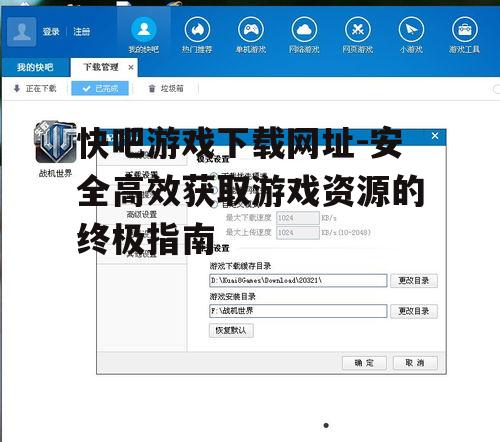This screenshot has width=500, height=442.
Task: Open the 网络游戏 cloud icon
Action: pyautogui.click(x=304, y=30)
